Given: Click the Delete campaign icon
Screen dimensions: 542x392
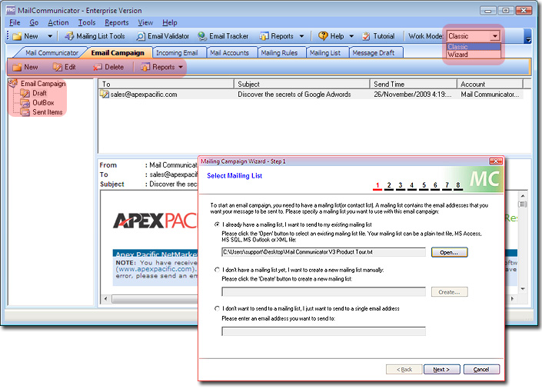Looking at the screenshot, I should point(97,67).
